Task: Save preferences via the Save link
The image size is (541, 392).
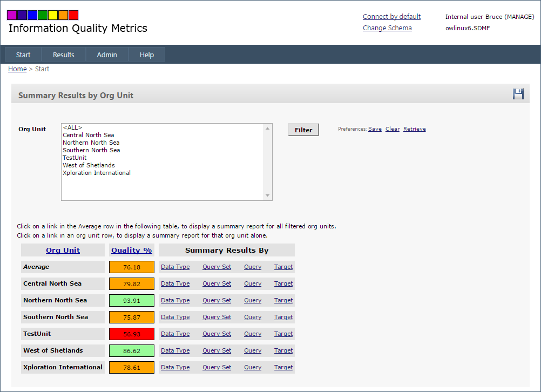Action: pyautogui.click(x=375, y=129)
